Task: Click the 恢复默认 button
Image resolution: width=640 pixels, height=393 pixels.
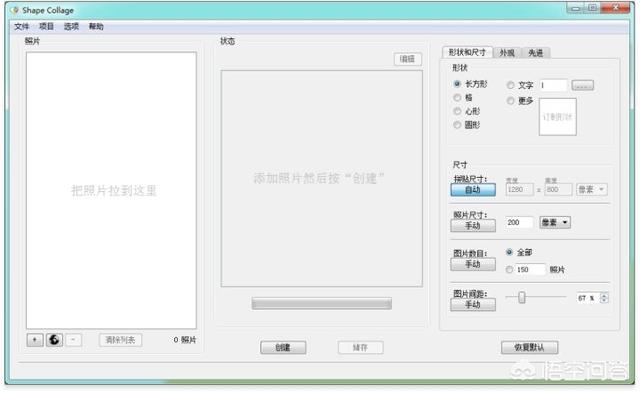Action: point(529,347)
